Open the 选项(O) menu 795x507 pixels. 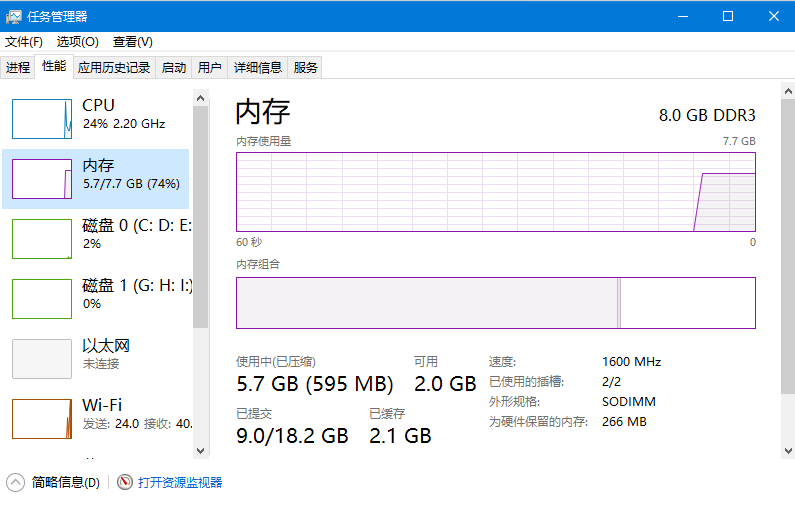(77, 42)
